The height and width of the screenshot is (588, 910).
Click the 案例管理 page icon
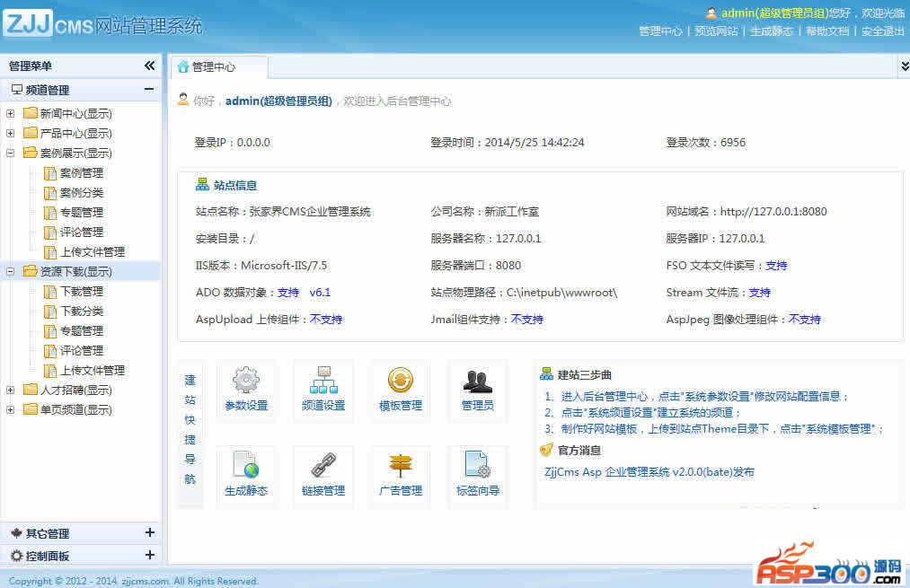click(50, 172)
